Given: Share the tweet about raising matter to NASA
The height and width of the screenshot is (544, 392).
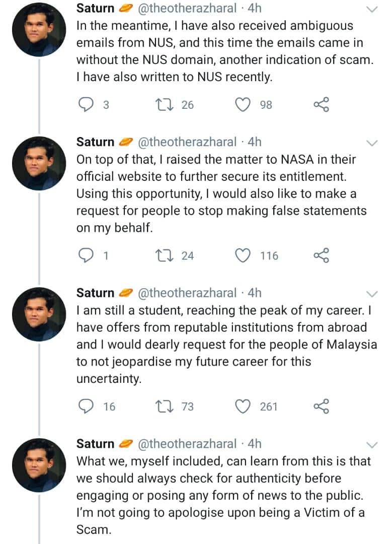Looking at the screenshot, I should (x=321, y=255).
